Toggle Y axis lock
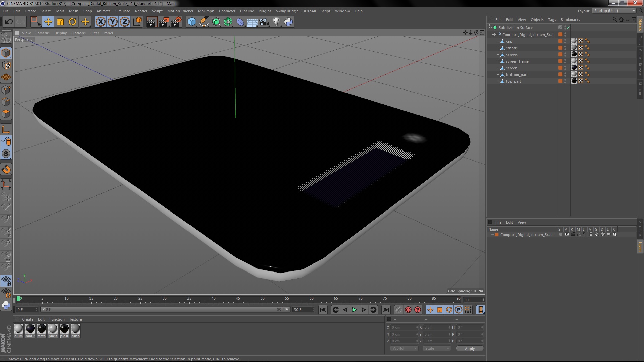 [113, 22]
